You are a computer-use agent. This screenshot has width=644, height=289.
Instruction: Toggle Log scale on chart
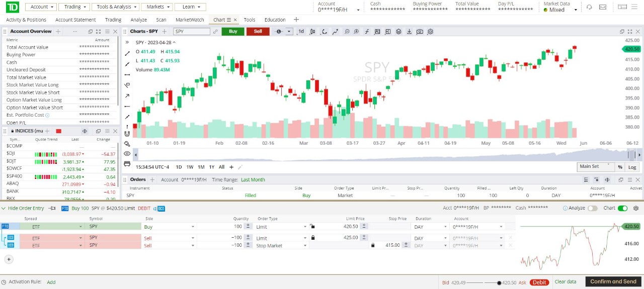[632, 167]
